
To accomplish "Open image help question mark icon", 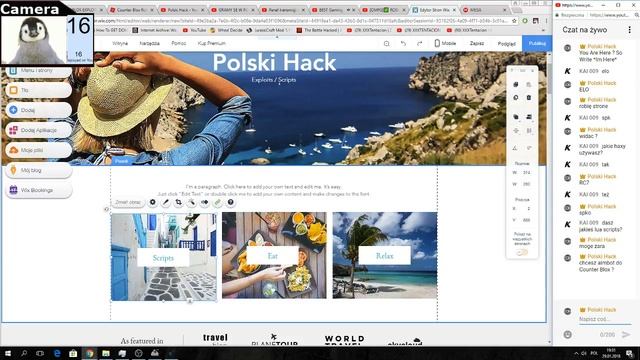I will pyautogui.click(x=231, y=202).
